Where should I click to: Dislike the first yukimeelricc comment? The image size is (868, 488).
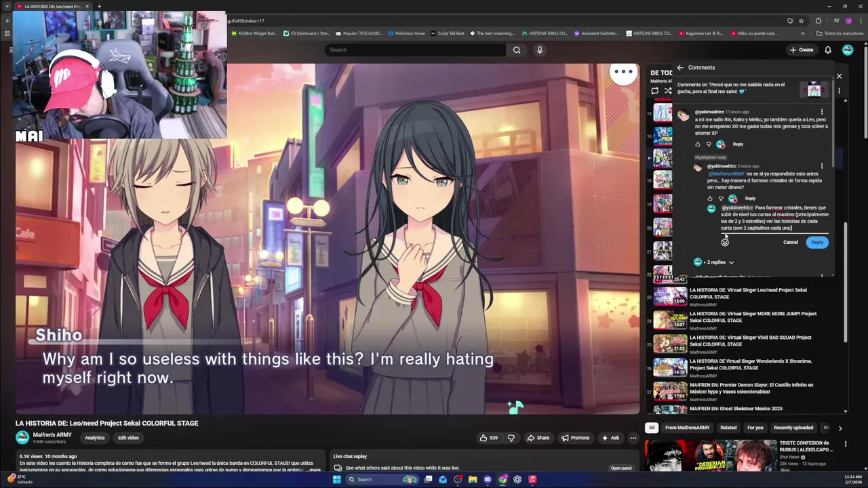pos(709,144)
